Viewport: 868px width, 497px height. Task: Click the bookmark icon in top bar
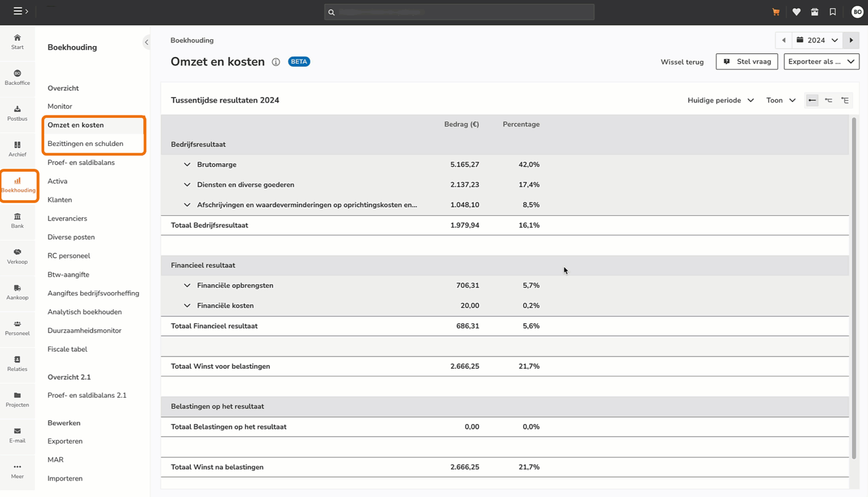click(x=832, y=12)
